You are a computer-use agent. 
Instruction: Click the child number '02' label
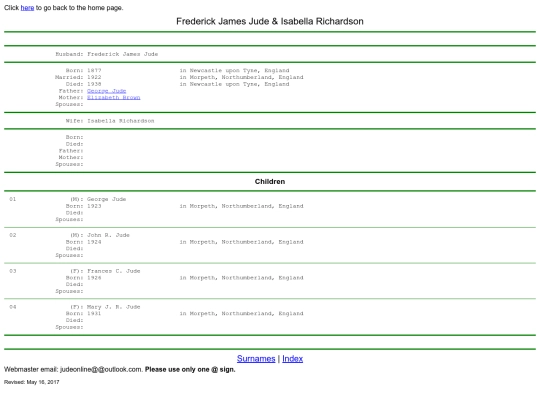click(x=13, y=235)
